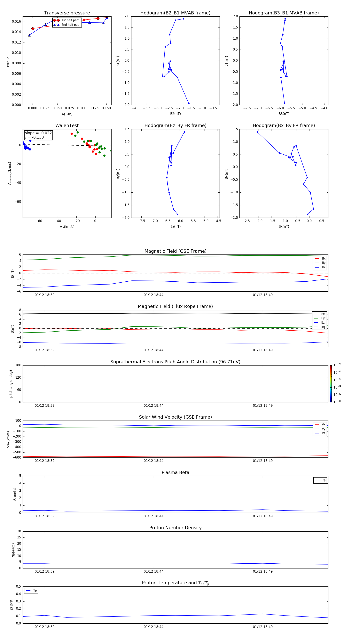Click the "Bx(nT)" x-axis label
Screen dimensions: 351x644
tap(284, 227)
